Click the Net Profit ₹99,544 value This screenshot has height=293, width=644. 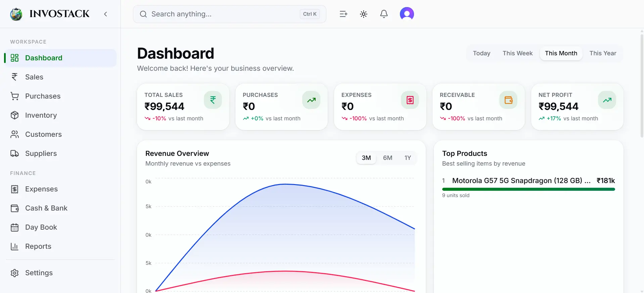[558, 107]
